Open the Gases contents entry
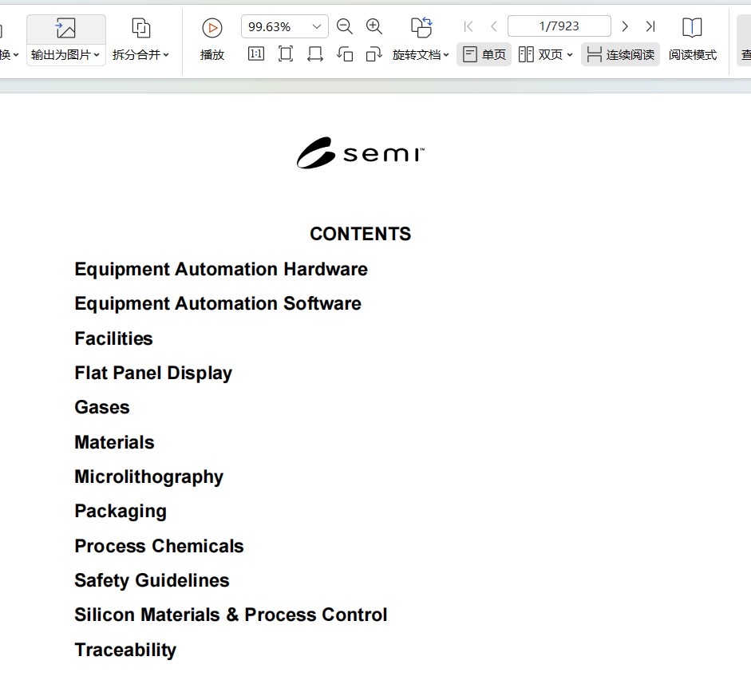 tap(102, 408)
